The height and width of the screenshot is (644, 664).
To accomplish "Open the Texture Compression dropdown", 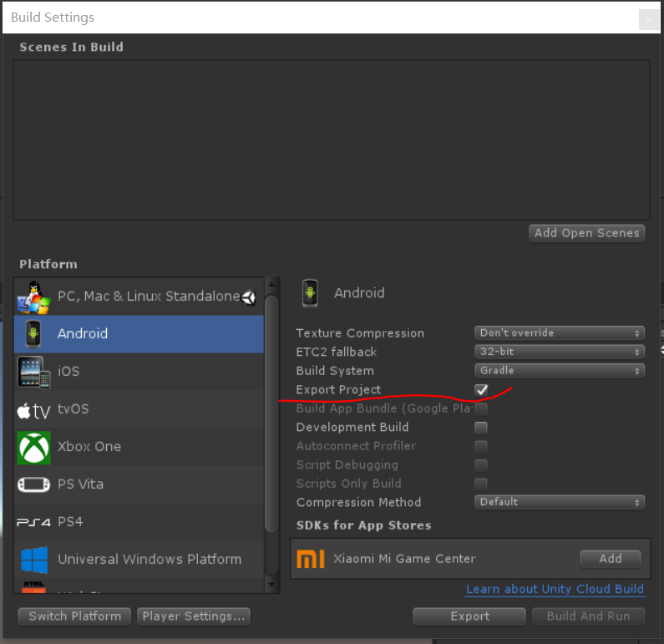I will click(x=560, y=333).
